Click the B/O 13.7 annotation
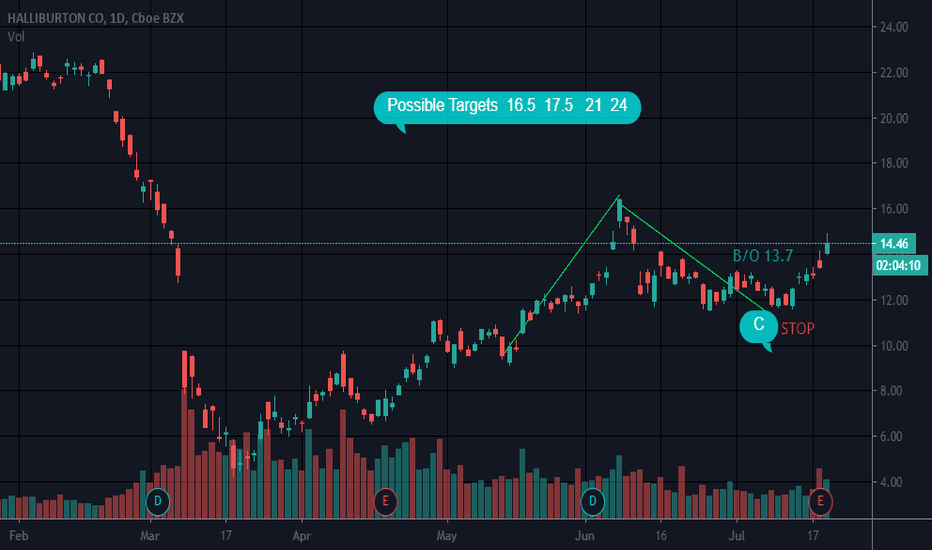 click(x=763, y=256)
